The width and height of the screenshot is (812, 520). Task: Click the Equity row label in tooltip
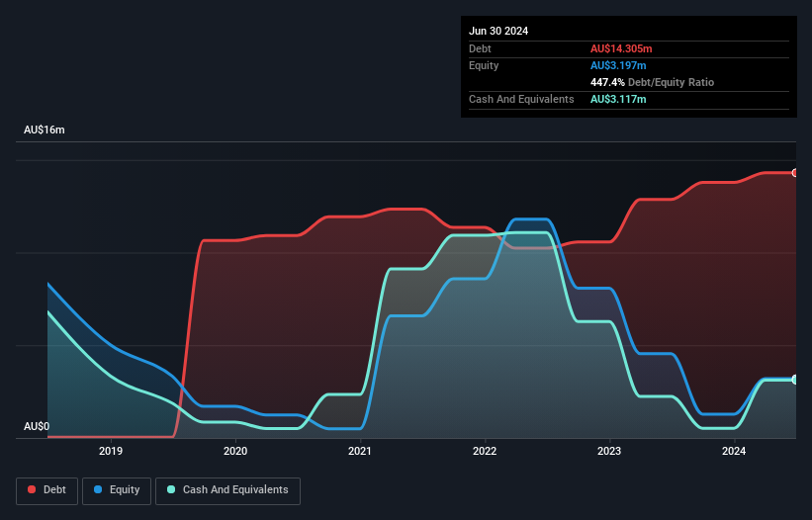tap(484, 65)
